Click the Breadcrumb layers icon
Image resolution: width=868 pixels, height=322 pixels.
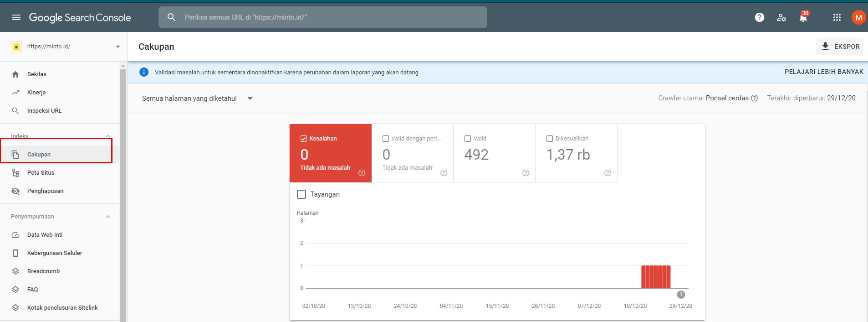coord(15,271)
